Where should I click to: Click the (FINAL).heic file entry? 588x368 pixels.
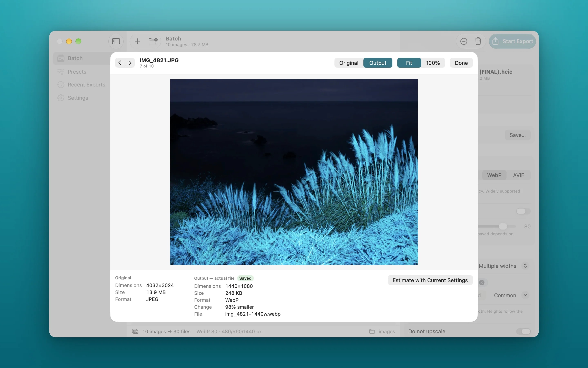click(x=496, y=72)
